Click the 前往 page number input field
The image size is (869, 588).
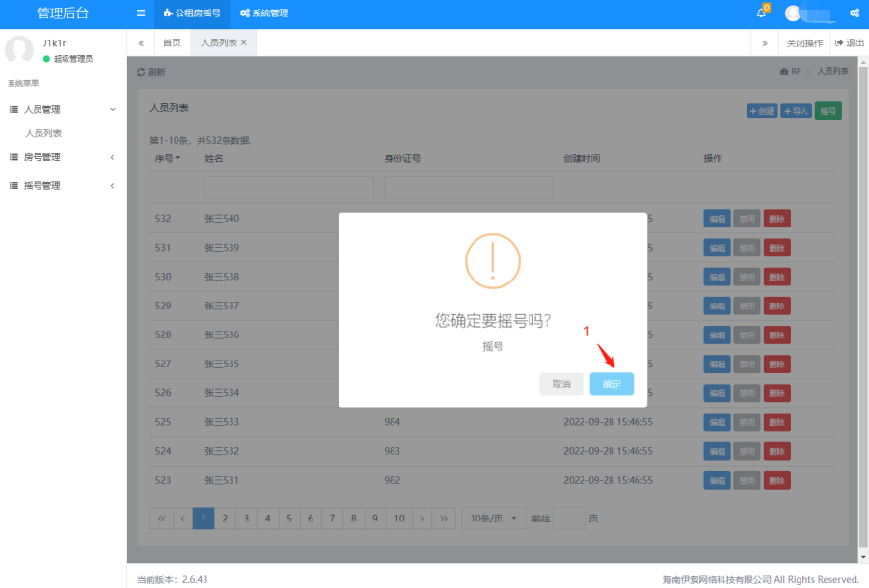[x=568, y=519]
